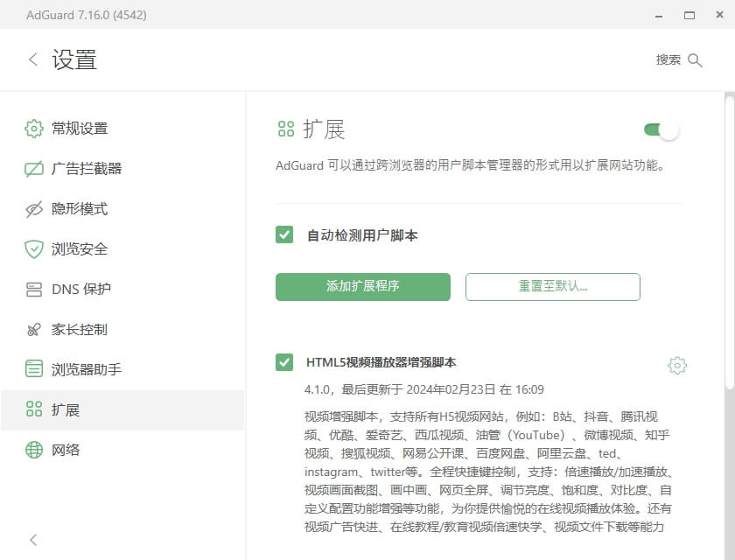Click the 家长控制 scissors icon
Screen dimensions: 735x560
coord(34,330)
